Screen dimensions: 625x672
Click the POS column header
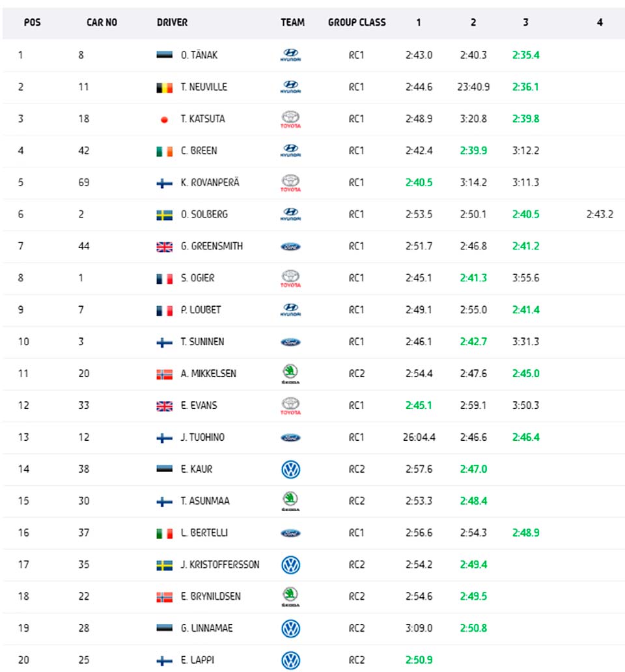[32, 22]
